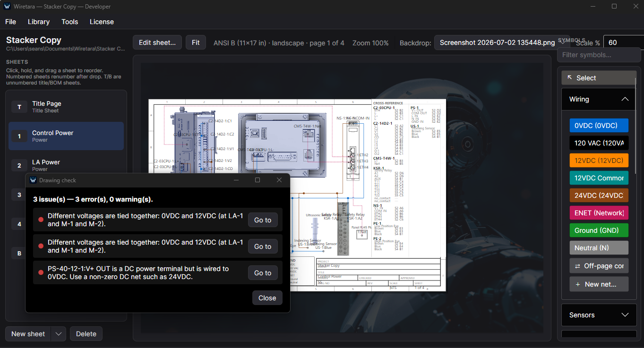
Task: Minimize the Drawing check dialog
Action: click(236, 180)
